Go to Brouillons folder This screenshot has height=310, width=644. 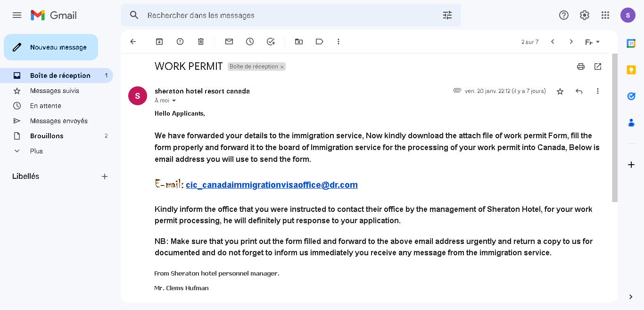[x=47, y=136]
